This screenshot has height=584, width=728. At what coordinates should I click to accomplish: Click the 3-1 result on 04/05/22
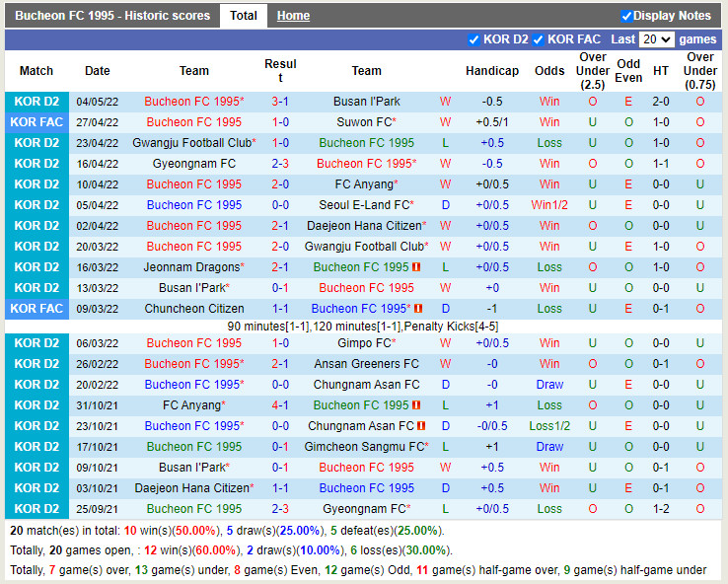click(280, 102)
